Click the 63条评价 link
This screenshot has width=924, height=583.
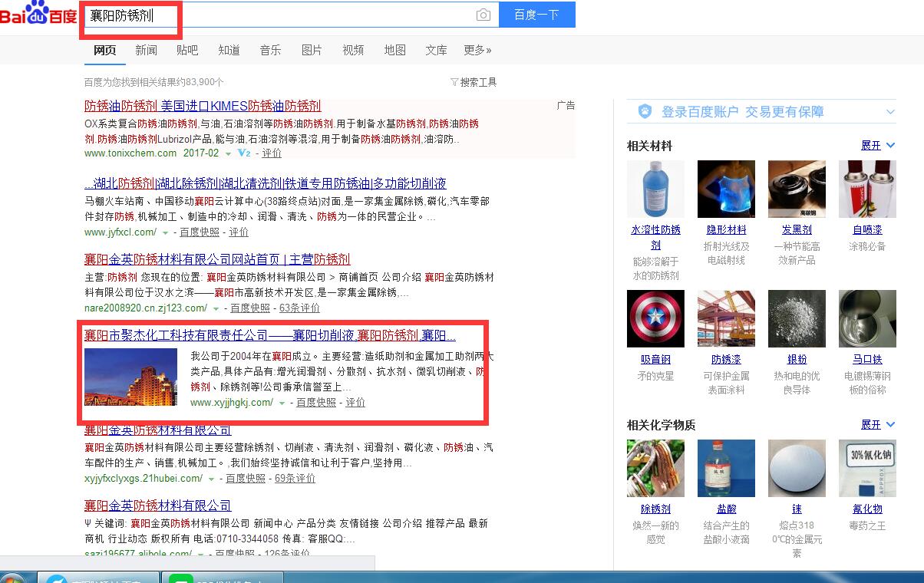coord(300,308)
